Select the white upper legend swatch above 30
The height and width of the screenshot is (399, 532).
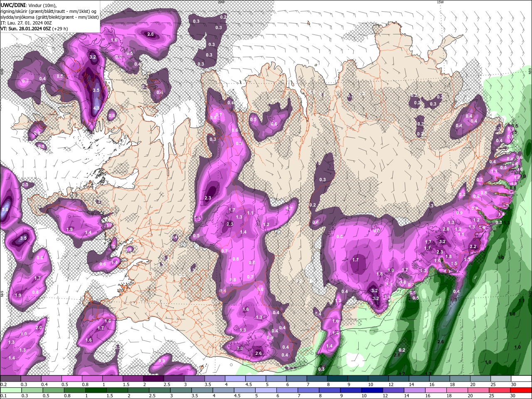point(521,379)
